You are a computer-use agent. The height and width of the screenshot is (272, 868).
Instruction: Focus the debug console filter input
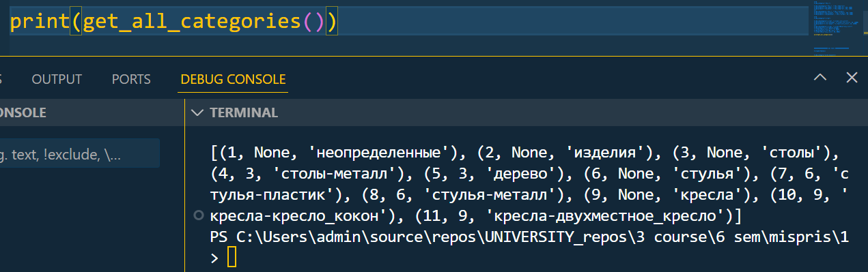[x=80, y=154]
